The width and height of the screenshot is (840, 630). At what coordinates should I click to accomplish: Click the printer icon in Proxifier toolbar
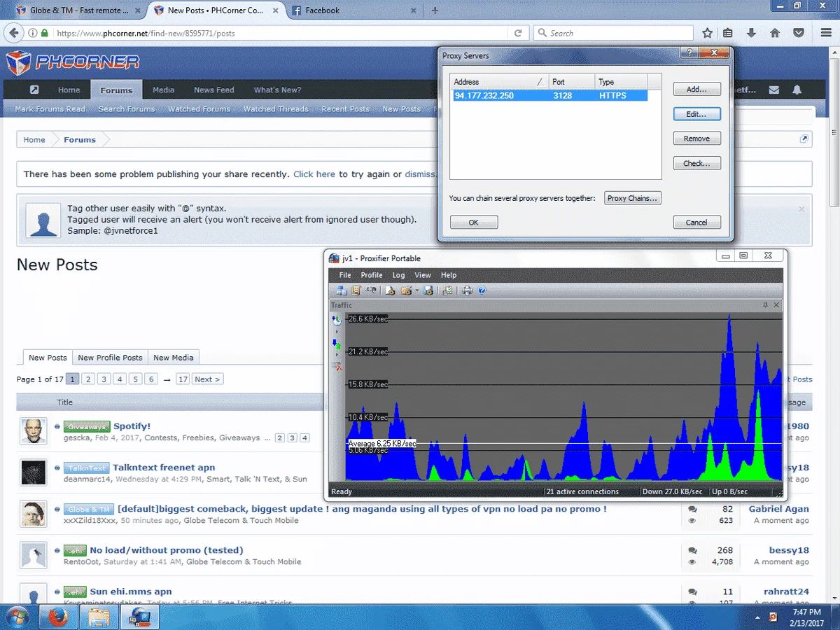click(x=467, y=290)
